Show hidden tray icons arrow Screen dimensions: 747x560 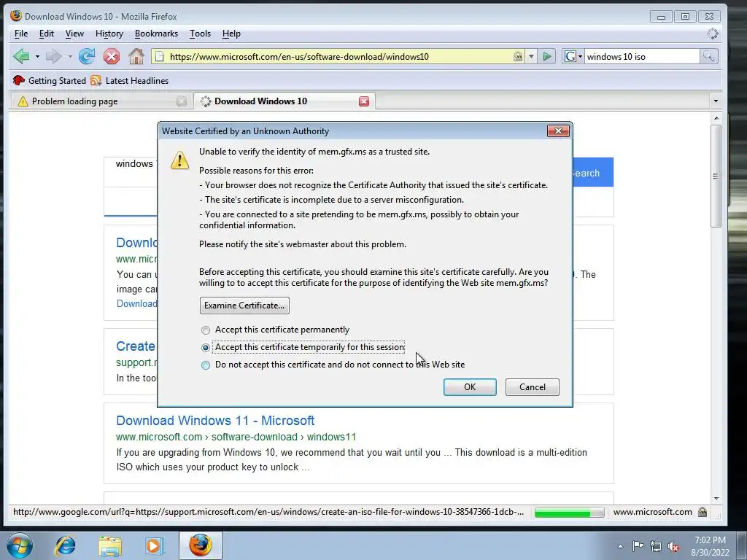[x=620, y=546]
